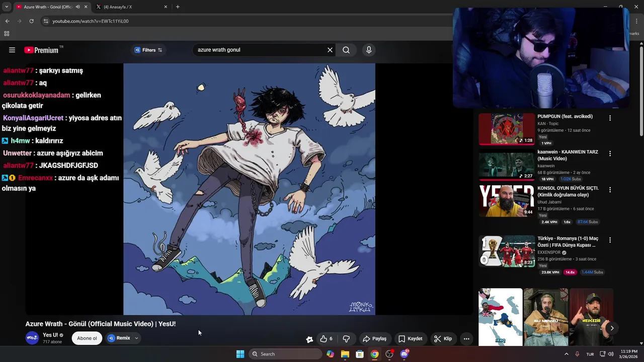
Task: Show hidden system tray icons chevron
Action: 566,354
